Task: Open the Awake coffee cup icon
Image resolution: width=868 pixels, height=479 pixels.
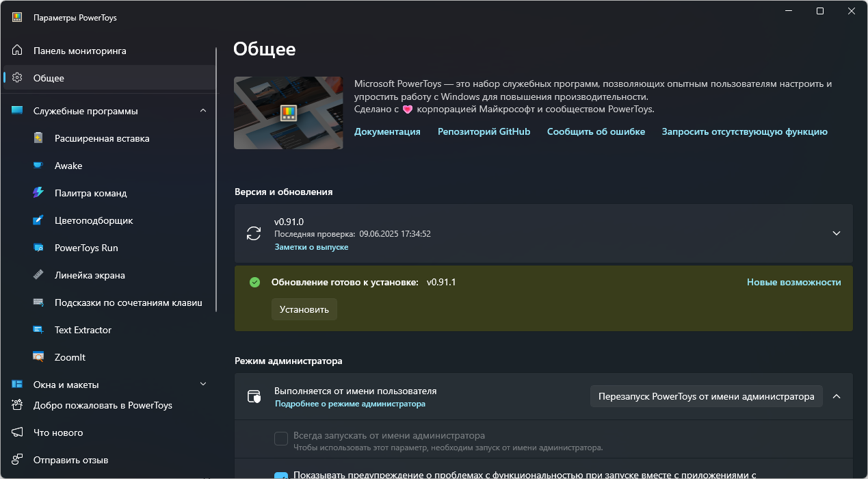Action: pos(38,166)
